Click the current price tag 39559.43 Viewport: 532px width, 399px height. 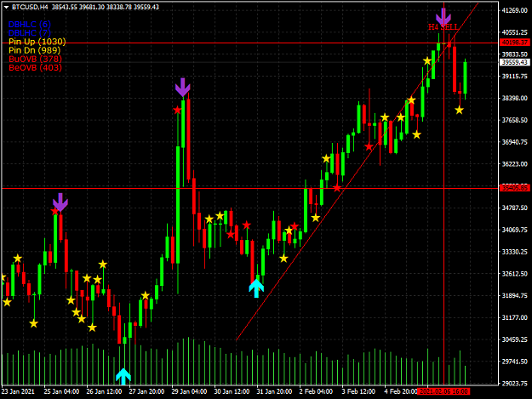(515, 62)
